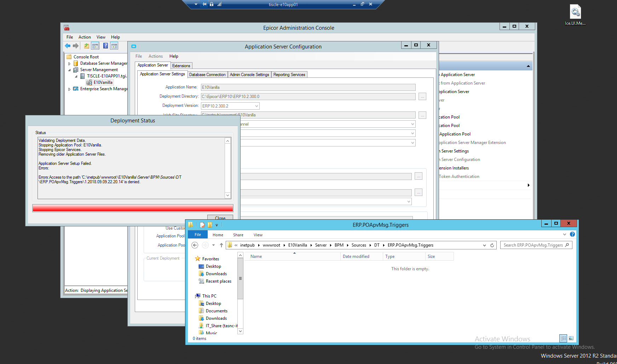The height and width of the screenshot is (364, 617).
Task: Open Customize Quick Access Toolbar dropdown in Explorer
Action: [217, 225]
